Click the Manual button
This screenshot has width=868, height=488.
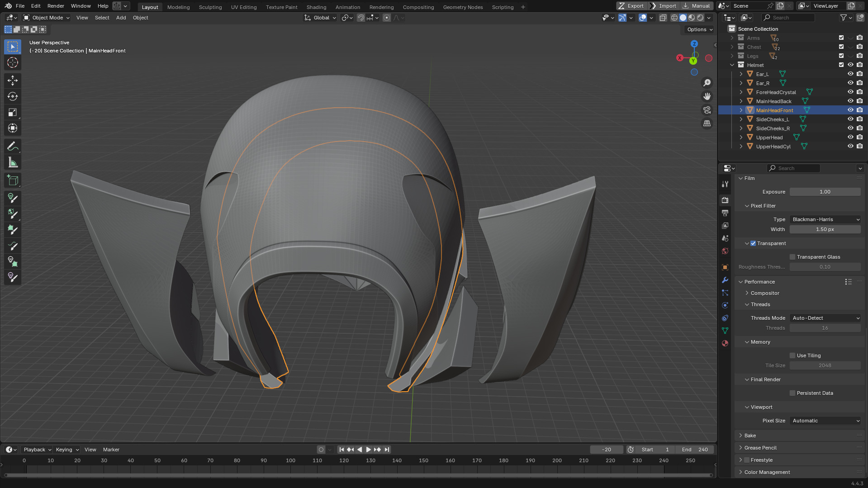[697, 6]
